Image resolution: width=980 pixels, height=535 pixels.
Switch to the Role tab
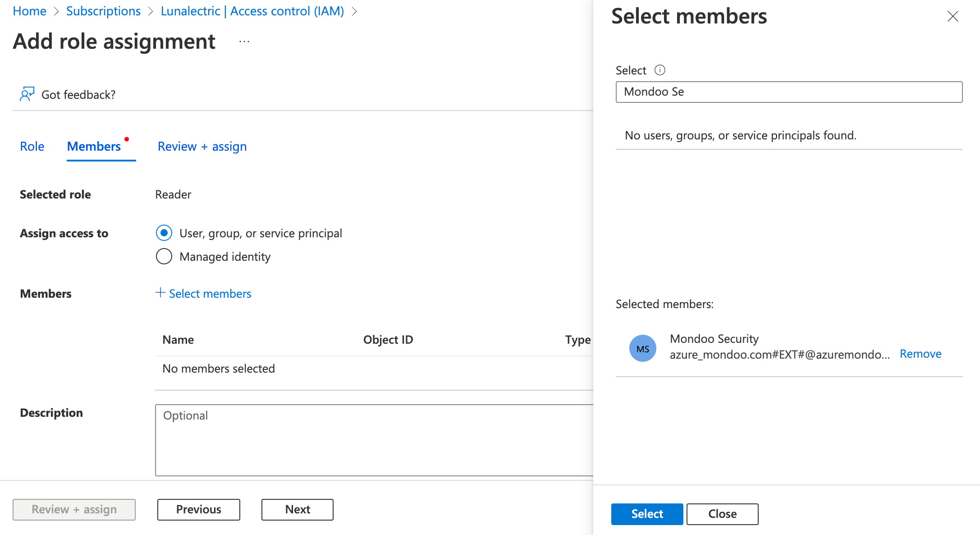(32, 146)
